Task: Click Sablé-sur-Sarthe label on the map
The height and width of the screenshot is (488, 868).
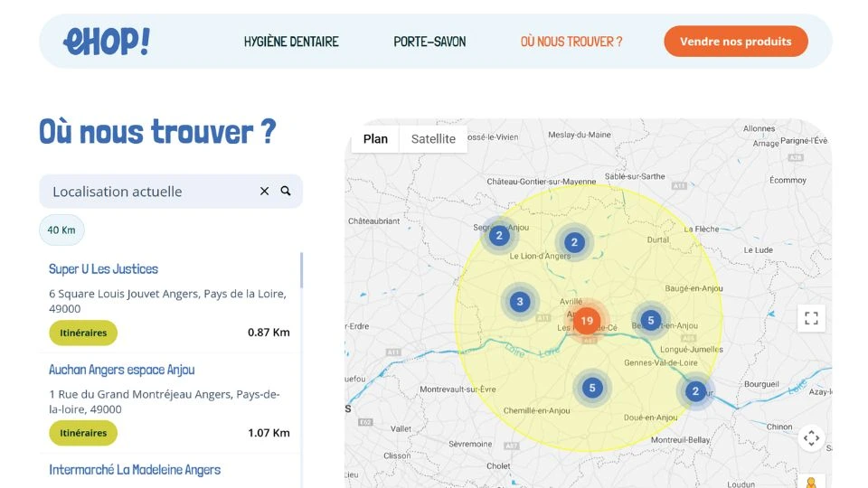Action: coord(635,176)
